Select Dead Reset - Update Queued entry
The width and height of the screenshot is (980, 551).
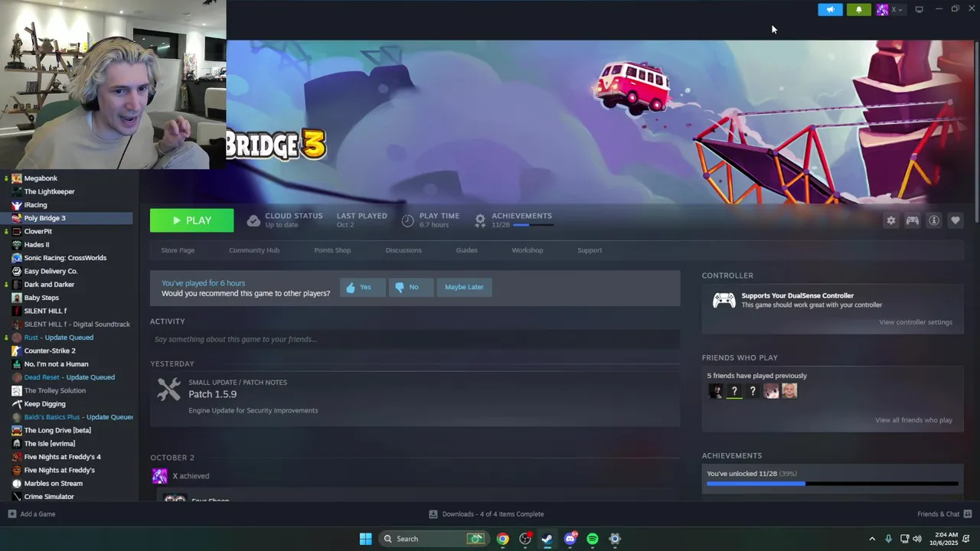69,377
